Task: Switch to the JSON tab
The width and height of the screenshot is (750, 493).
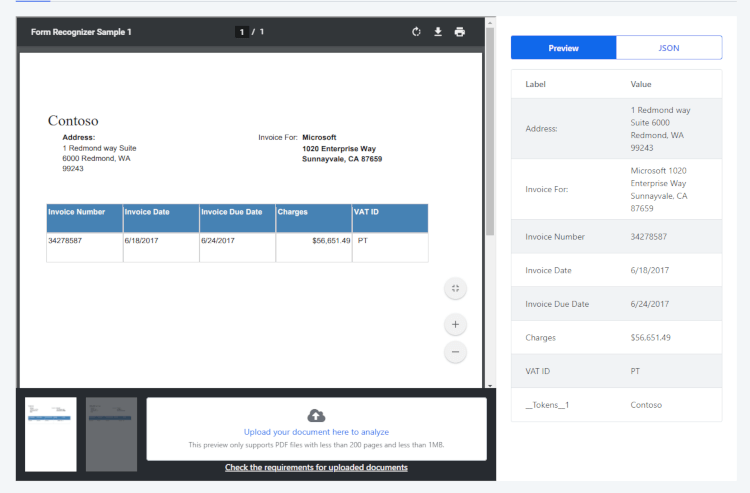Action: [669, 48]
